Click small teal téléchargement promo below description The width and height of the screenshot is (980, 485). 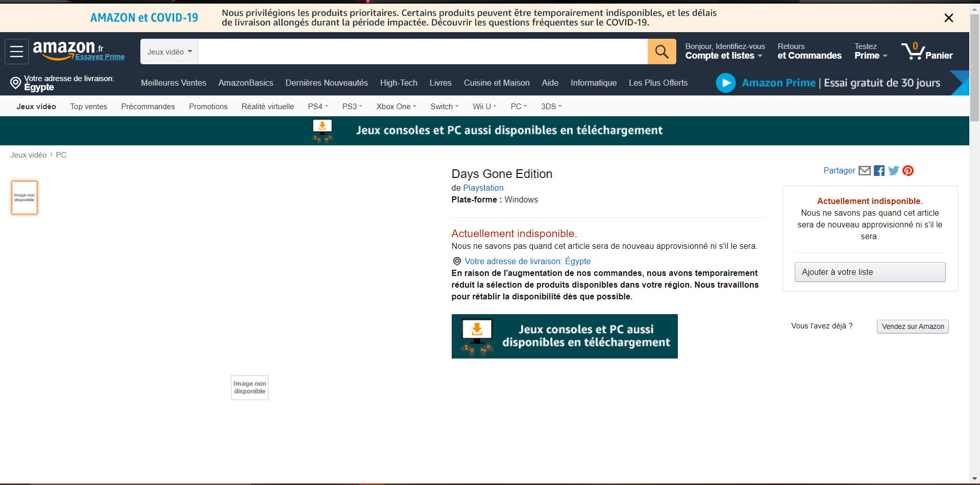click(x=565, y=336)
